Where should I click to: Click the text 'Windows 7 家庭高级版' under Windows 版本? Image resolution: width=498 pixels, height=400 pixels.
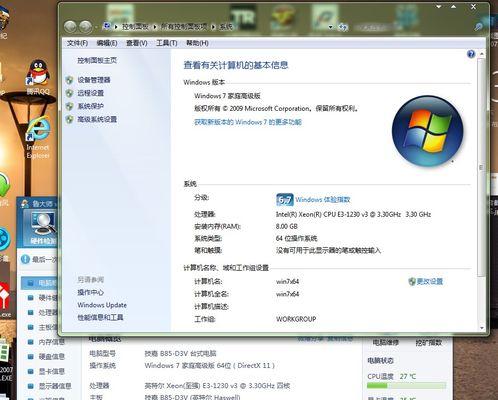pos(227,96)
